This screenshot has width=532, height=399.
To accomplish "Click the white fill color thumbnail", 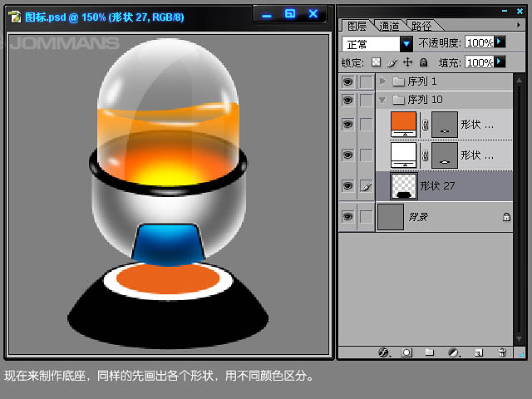I will [403, 155].
